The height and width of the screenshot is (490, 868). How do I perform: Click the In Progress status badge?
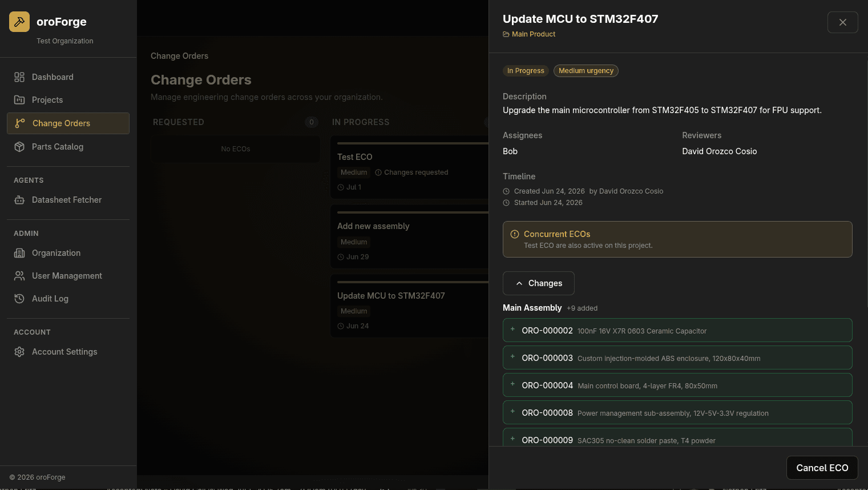[x=526, y=71]
